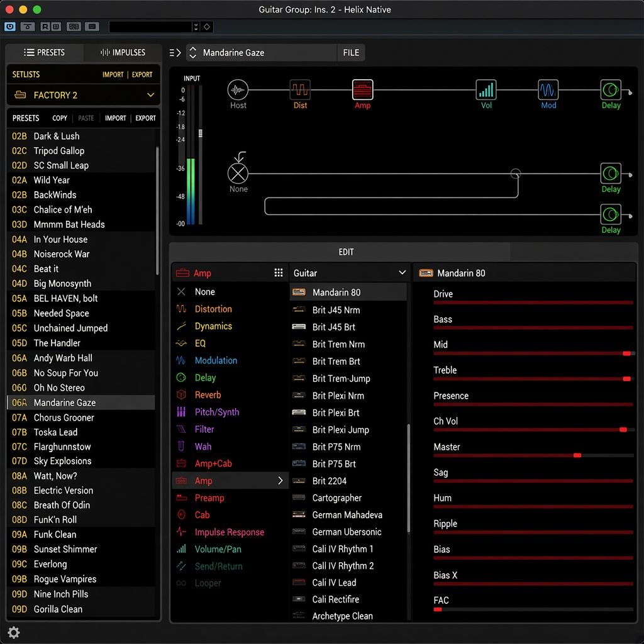Select the top-row Delay output block
Image resolution: width=644 pixels, height=644 pixels.
(611, 90)
